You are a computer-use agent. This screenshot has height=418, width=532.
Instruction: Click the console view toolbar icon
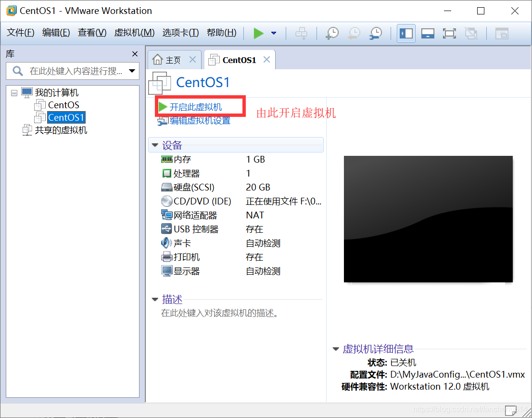click(x=502, y=33)
